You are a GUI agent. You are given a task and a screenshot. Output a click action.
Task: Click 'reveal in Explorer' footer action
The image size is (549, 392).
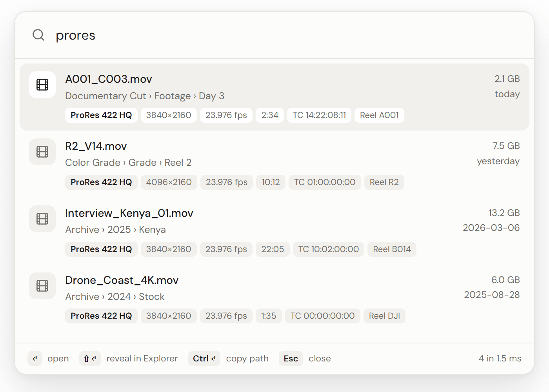coord(142,359)
